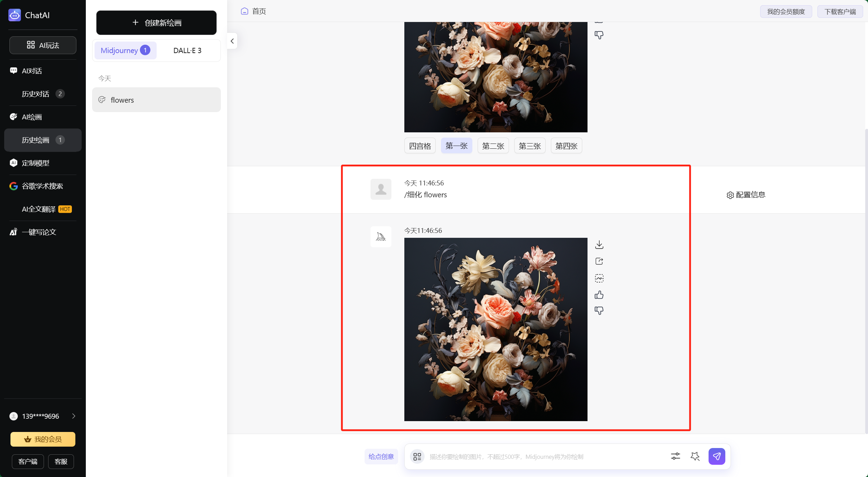The image size is (868, 477).
Task: Open AI对话 in the sidebar
Action: pos(32,71)
